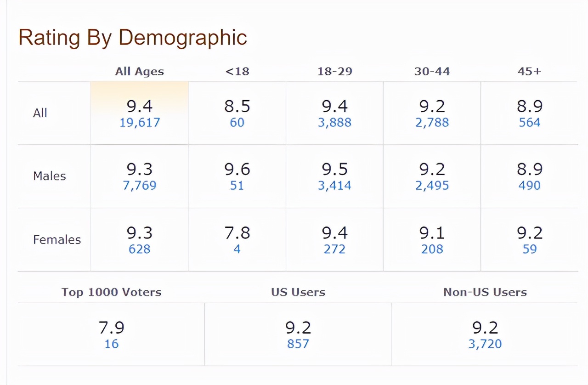Click the 59 votes link for females 45+
Image resolution: width=588 pixels, height=385 pixels.
[529, 249]
